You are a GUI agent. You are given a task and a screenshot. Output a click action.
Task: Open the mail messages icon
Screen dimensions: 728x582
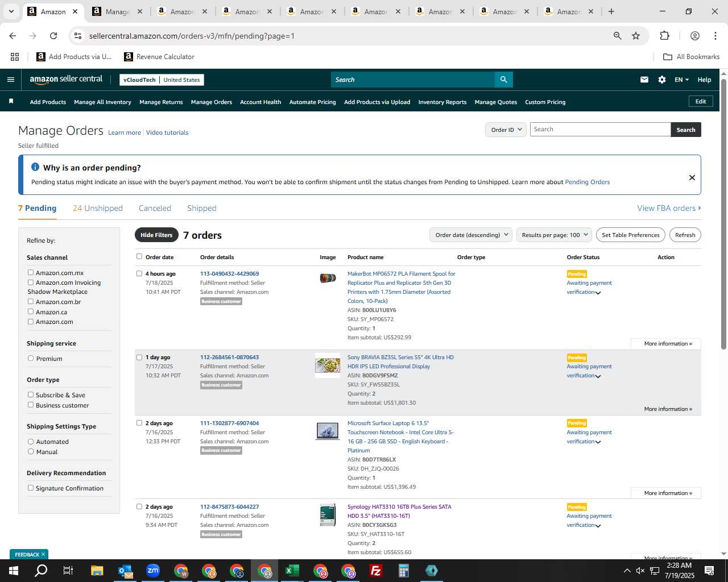tap(644, 80)
